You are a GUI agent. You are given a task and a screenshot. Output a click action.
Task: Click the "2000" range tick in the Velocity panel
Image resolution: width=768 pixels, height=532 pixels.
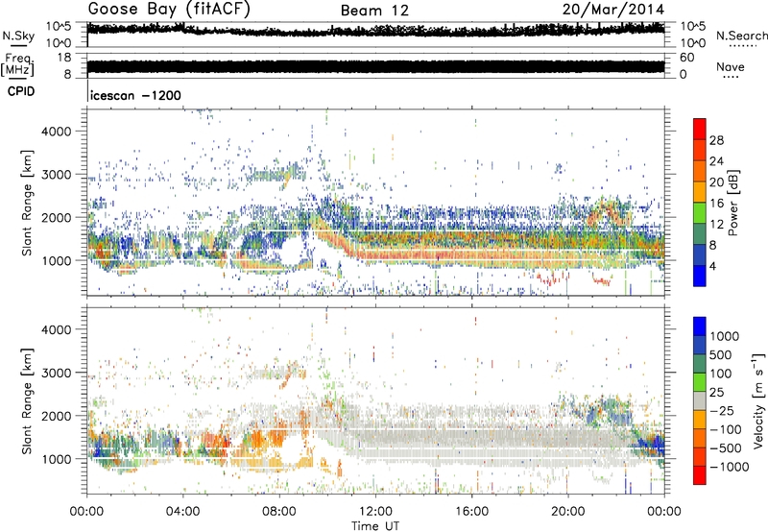[x=57, y=416]
